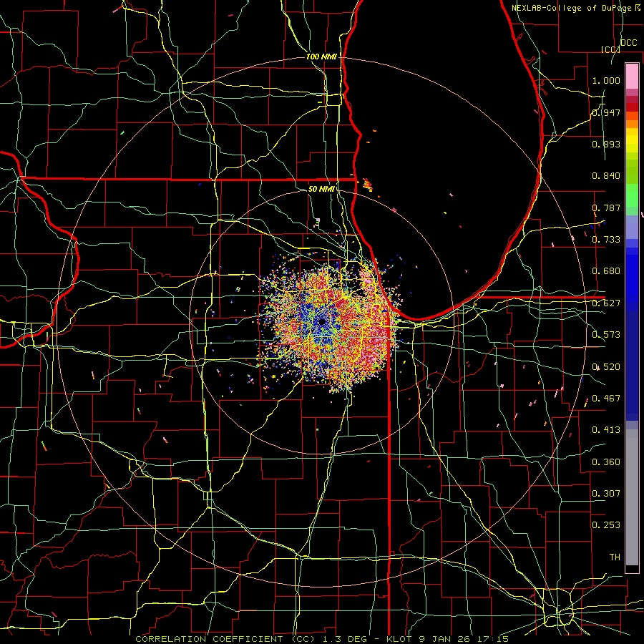644x644 pixels.
Task: Select the 0.307 scale value
Action: coord(606,494)
